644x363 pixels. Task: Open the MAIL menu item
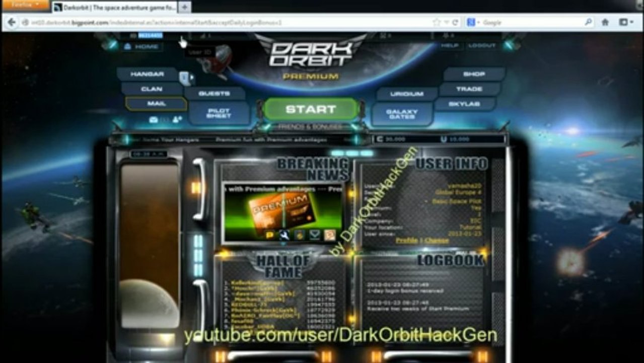click(156, 103)
